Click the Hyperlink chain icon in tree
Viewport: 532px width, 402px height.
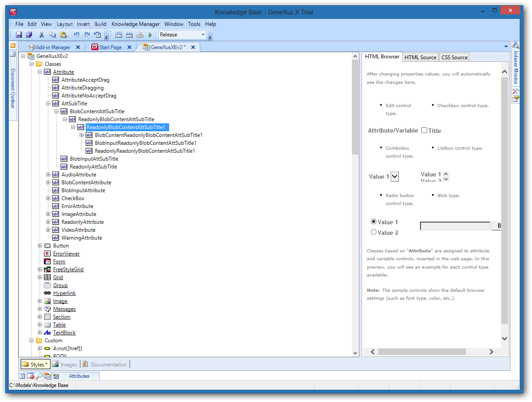[x=47, y=293]
